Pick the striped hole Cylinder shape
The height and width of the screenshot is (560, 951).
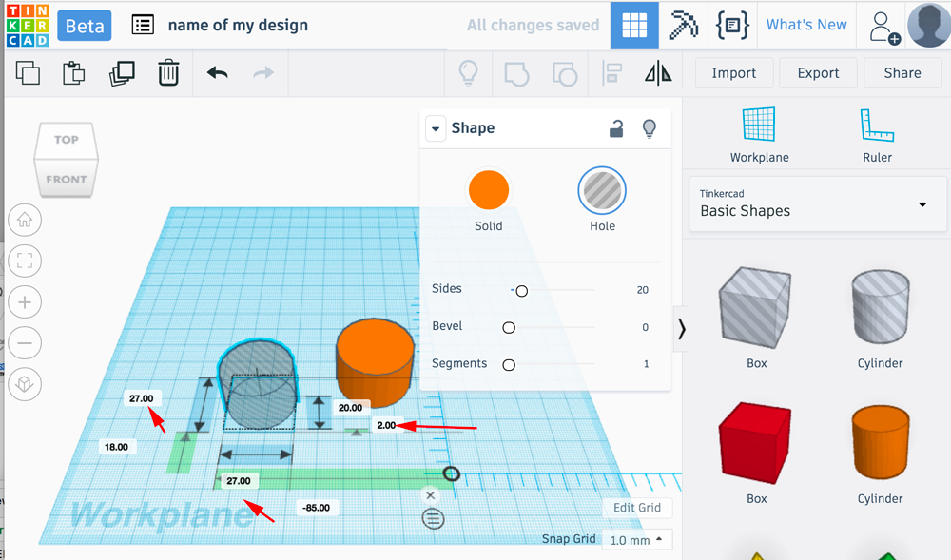pyautogui.click(x=880, y=307)
